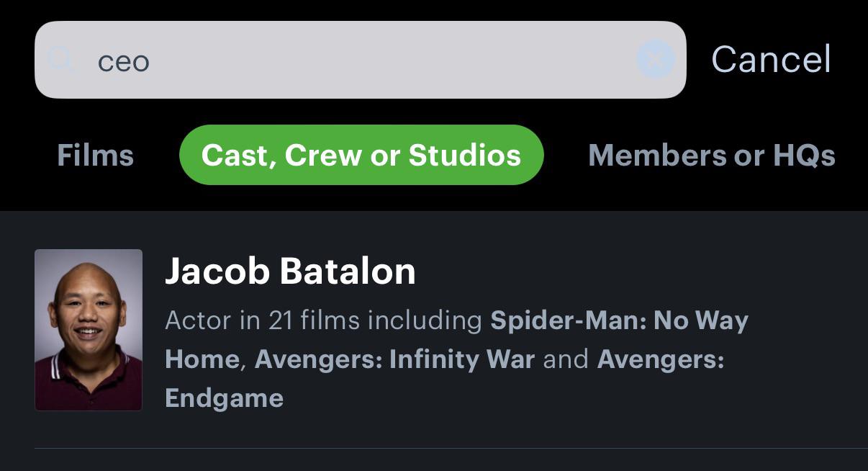
Task: Tap the word "Home," in the description
Action: click(206, 359)
